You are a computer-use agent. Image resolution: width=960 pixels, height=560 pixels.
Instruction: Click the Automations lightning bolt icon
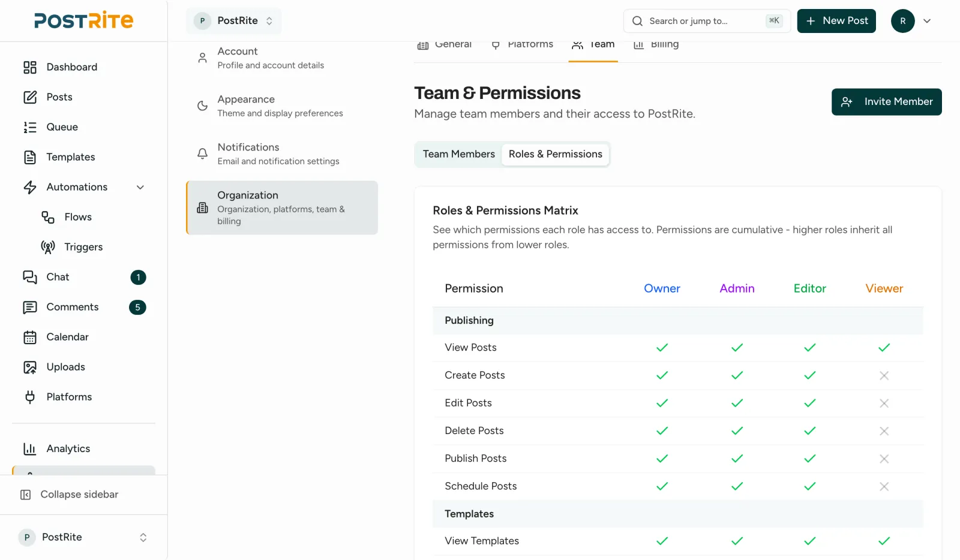click(x=30, y=187)
